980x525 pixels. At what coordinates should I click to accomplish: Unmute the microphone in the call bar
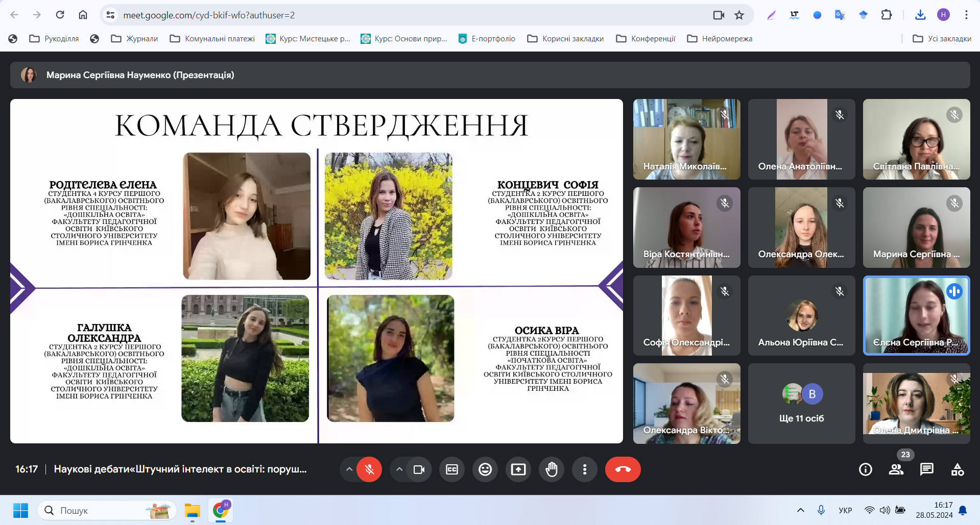coord(369,469)
